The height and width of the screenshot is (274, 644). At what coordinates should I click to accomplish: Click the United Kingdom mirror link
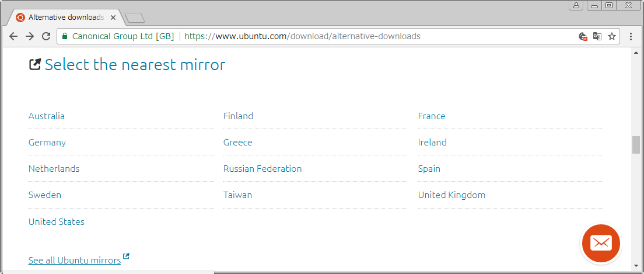452,195
